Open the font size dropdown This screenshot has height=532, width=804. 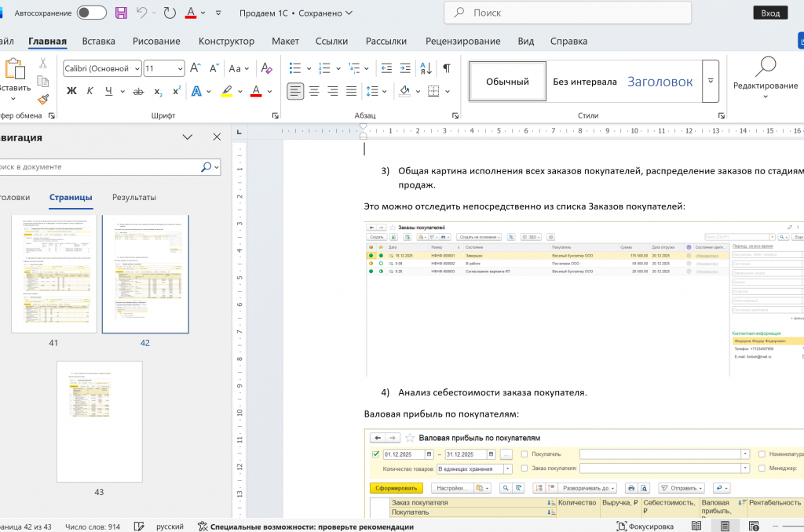tap(179, 68)
